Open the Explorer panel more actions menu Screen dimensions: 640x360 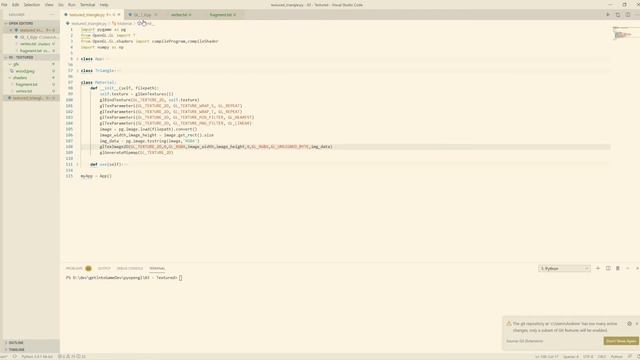point(52,15)
